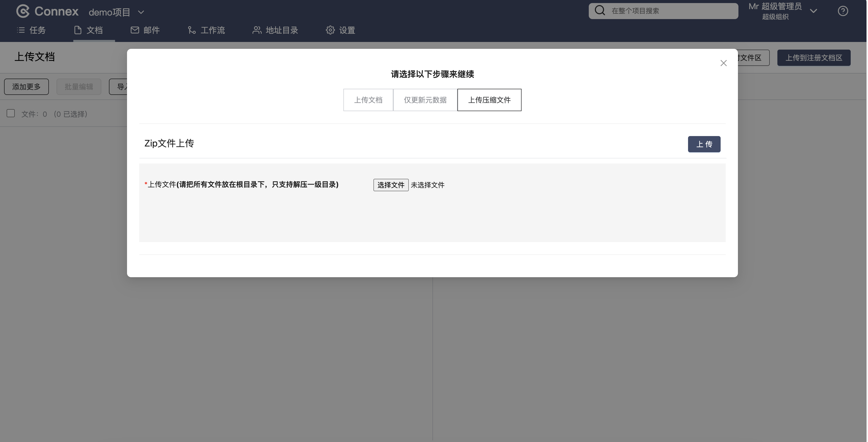Open the 邮件 mail icon
868x442 pixels.
tap(135, 30)
